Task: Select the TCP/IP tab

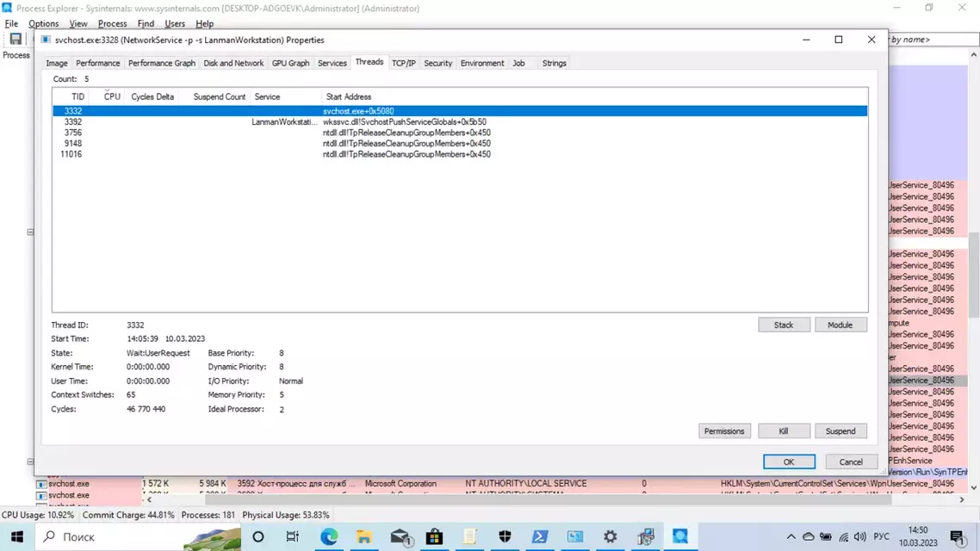Action: (404, 63)
